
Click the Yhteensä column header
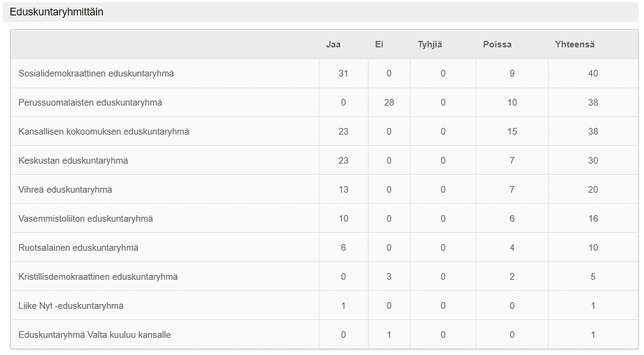[x=574, y=44]
